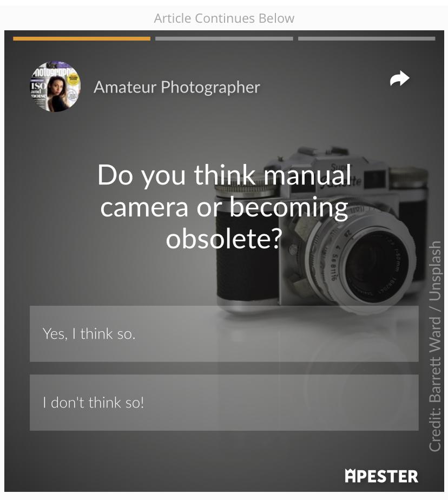Click the word "Credit:" in the vertical caption

(x=435, y=430)
